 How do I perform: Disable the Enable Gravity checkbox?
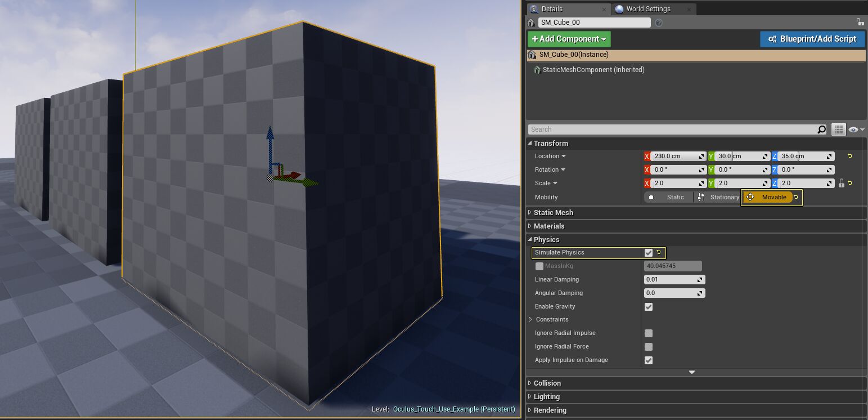649,307
